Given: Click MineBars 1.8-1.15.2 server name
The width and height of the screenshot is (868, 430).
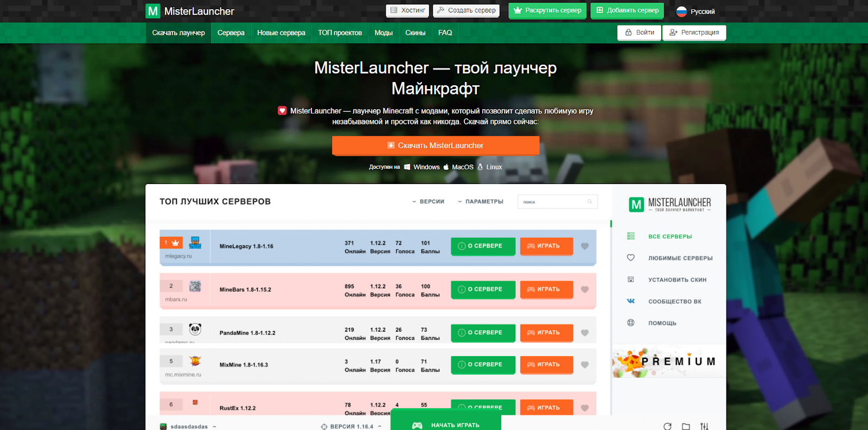Looking at the screenshot, I should (x=245, y=290).
